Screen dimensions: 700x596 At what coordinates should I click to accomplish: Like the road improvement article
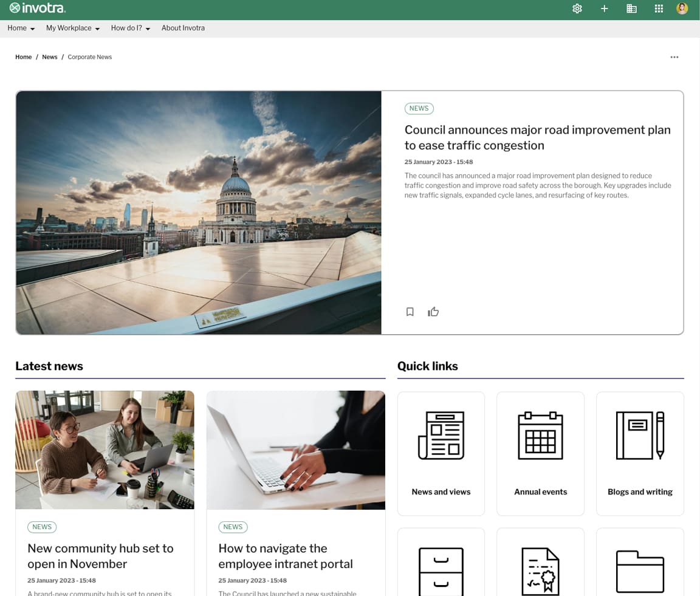(x=433, y=312)
